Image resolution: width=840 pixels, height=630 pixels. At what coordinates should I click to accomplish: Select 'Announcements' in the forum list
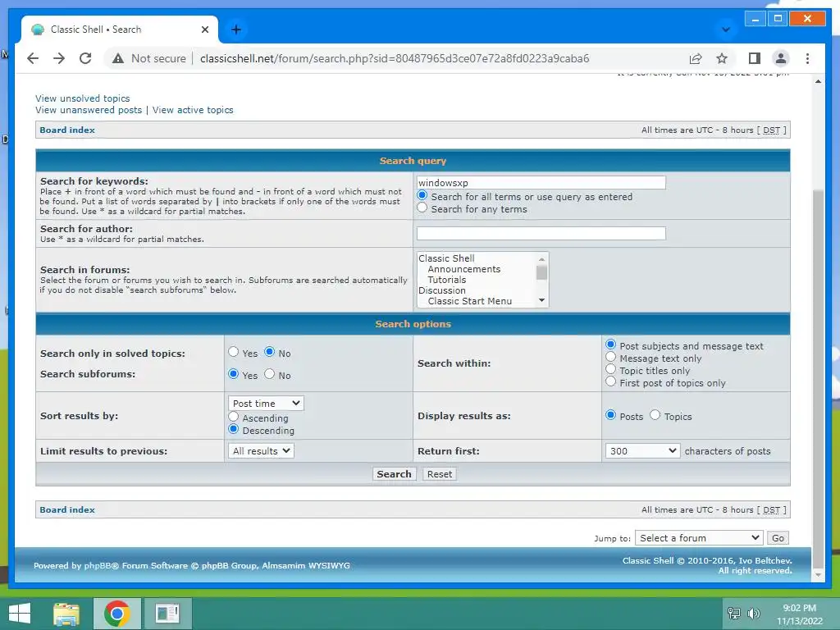tap(464, 269)
